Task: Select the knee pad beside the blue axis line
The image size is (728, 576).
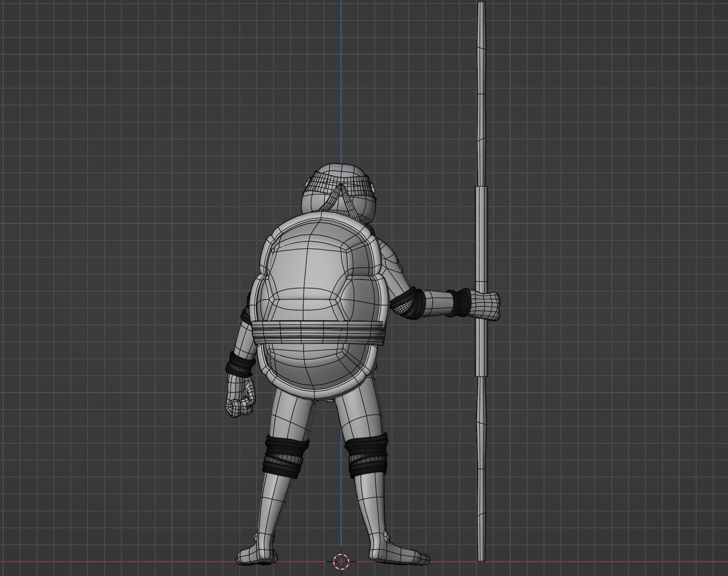Action: tap(366, 456)
